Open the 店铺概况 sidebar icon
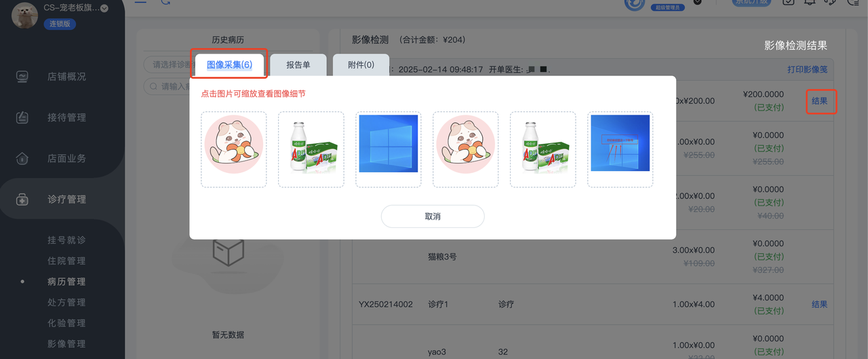 coord(22,77)
